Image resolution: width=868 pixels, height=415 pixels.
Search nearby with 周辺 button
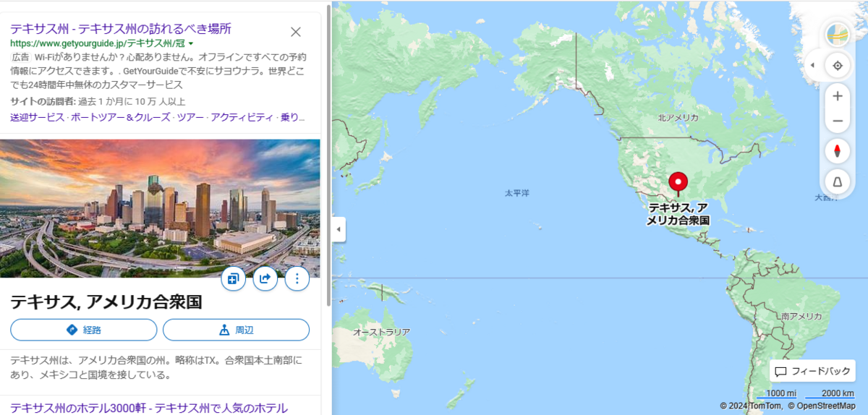click(236, 330)
